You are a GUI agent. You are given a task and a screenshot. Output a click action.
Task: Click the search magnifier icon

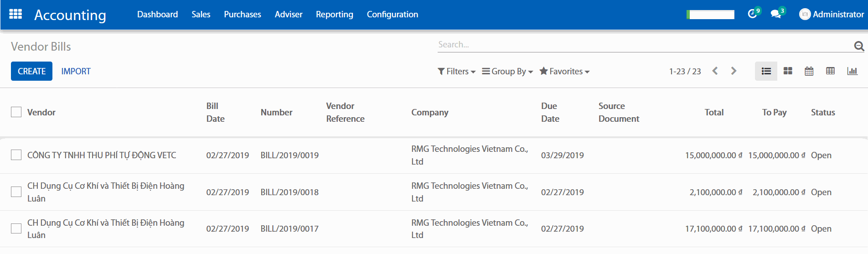pos(859,46)
